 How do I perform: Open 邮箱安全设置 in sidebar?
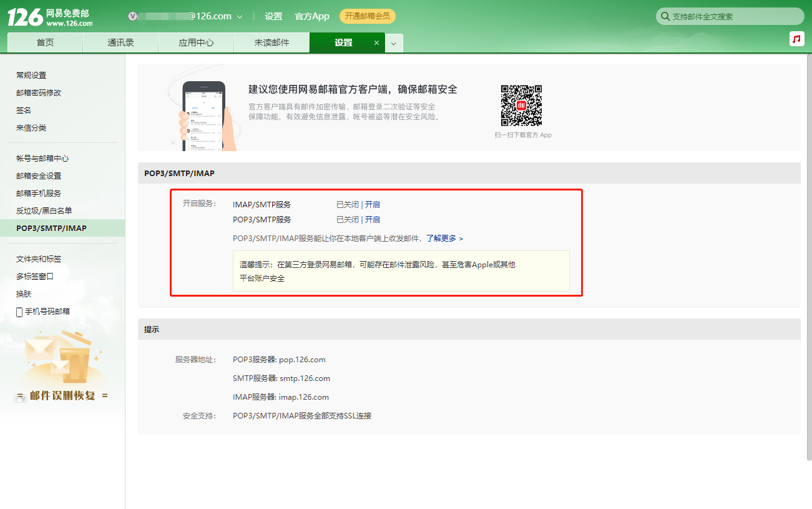pyautogui.click(x=39, y=176)
